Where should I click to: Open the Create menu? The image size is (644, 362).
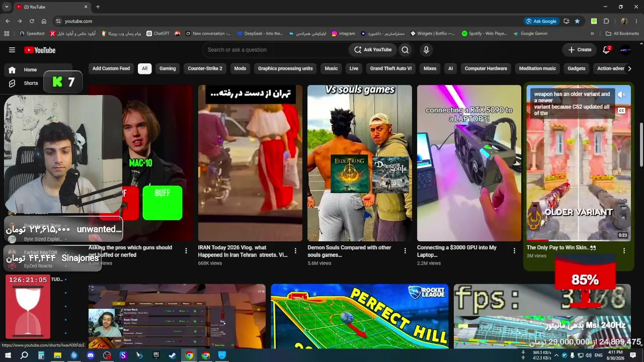[x=580, y=50]
